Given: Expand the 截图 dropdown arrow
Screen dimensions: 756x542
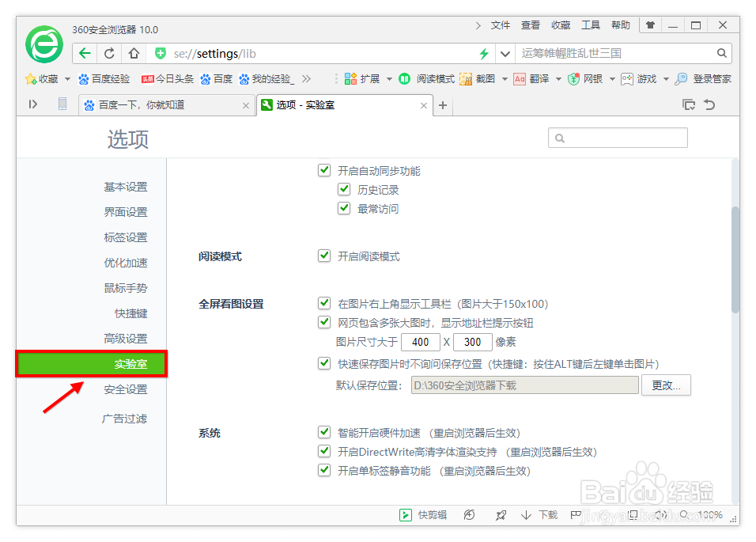Looking at the screenshot, I should pyautogui.click(x=505, y=79).
